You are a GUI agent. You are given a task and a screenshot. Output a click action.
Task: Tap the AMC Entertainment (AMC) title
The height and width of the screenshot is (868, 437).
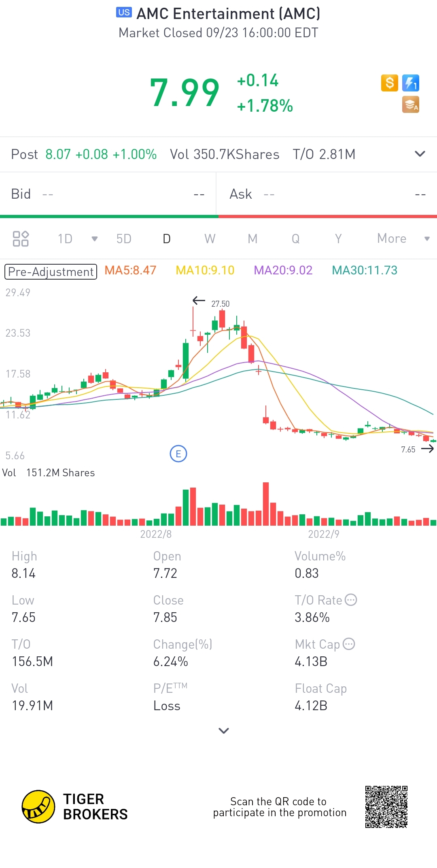pos(228,14)
